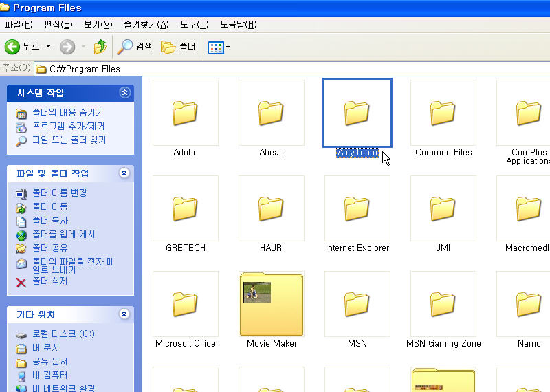
Task: Click the magnifier find files icon
Action: click(21, 142)
